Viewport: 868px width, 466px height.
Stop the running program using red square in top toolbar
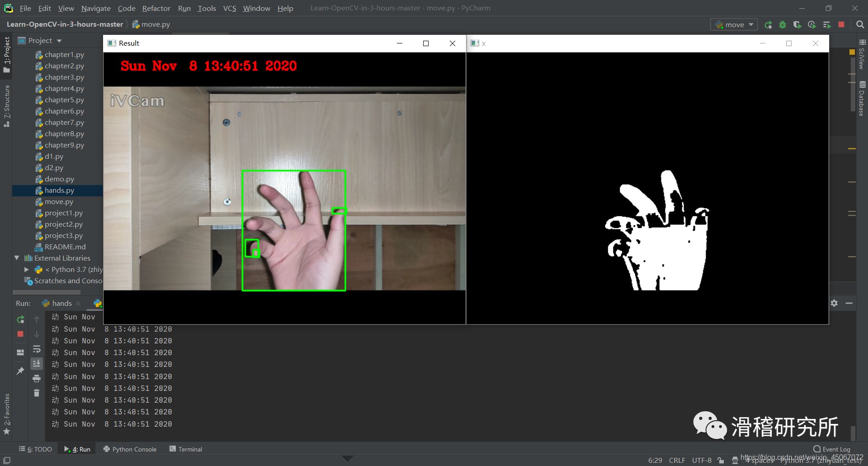[x=841, y=25]
